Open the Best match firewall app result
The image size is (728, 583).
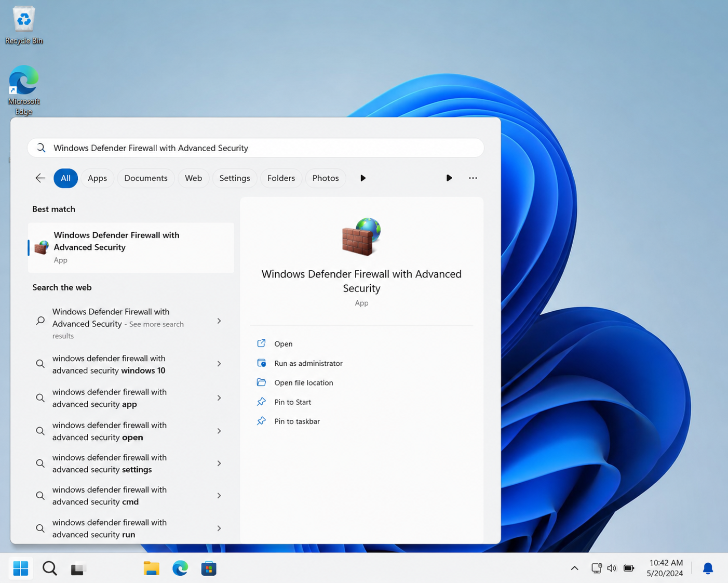tap(131, 247)
